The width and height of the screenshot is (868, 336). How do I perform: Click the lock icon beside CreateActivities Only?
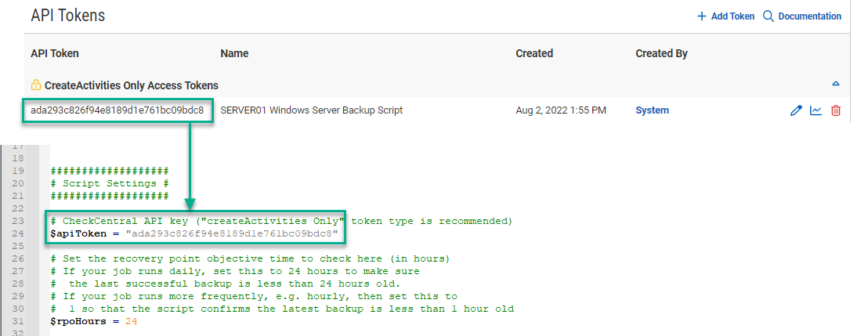pos(35,85)
